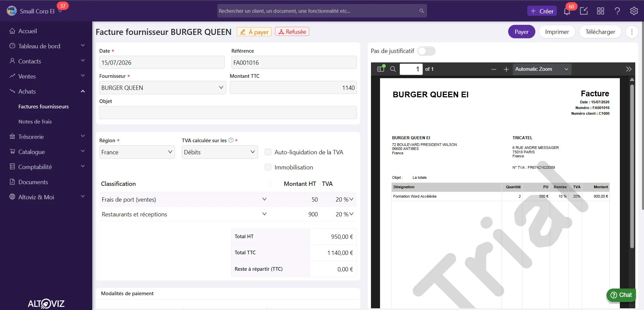Click the Small Corp EI company avatar
Image resolution: width=644 pixels, height=310 pixels.
point(12,11)
